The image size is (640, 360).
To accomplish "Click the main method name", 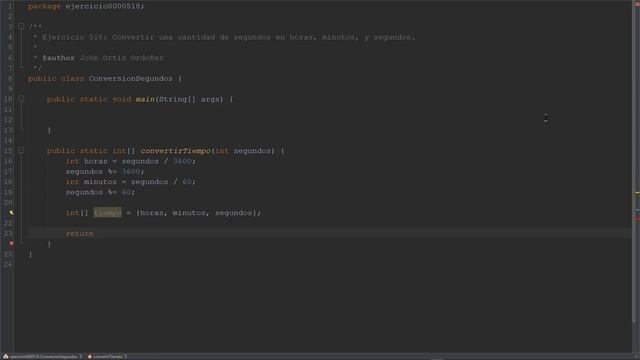I will pos(145,99).
